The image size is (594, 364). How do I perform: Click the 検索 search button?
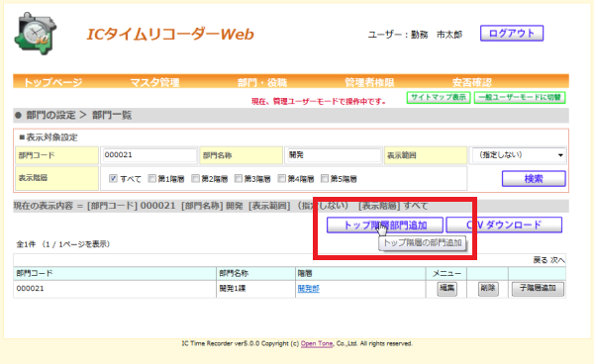point(534,179)
